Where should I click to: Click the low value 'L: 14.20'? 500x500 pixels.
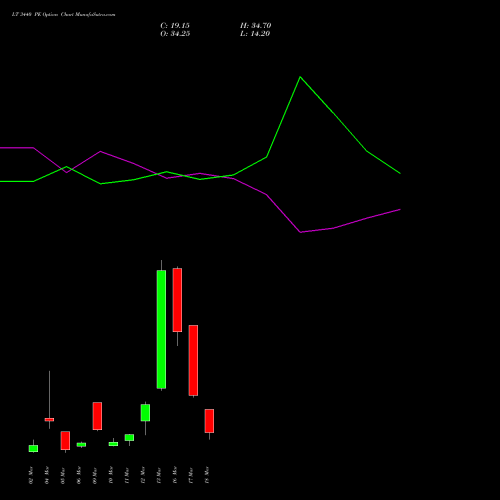pos(255,34)
